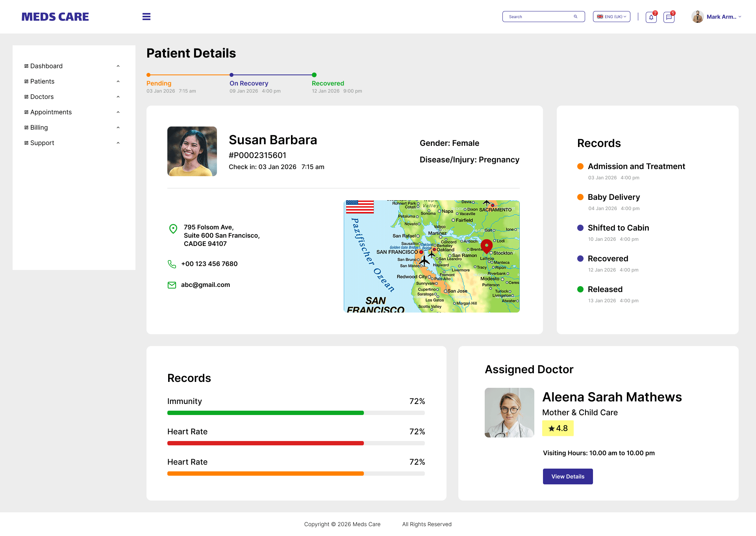
Task: Click the phone icon beside patient number
Action: [172, 264]
